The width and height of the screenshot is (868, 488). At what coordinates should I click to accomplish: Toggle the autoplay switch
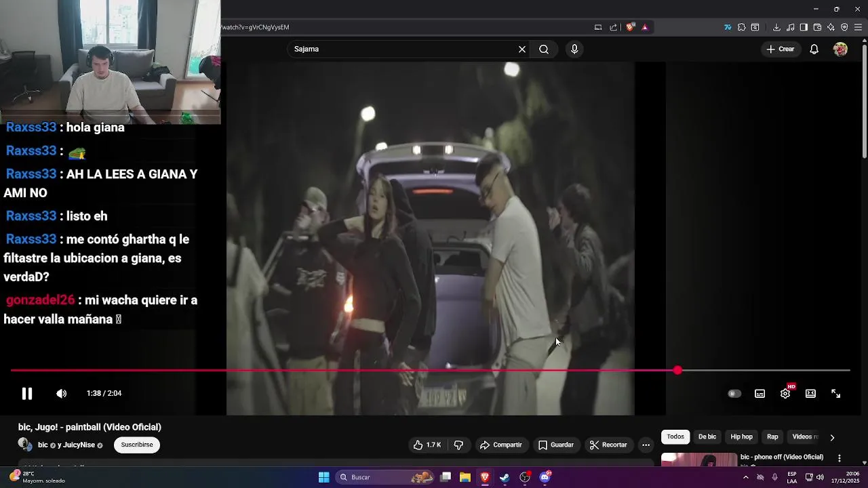[734, 394]
